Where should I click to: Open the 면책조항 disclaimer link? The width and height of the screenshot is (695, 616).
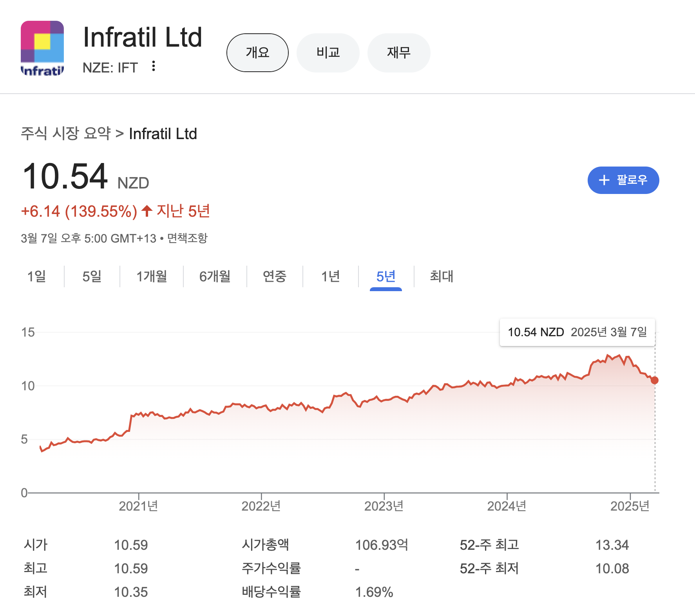click(187, 238)
